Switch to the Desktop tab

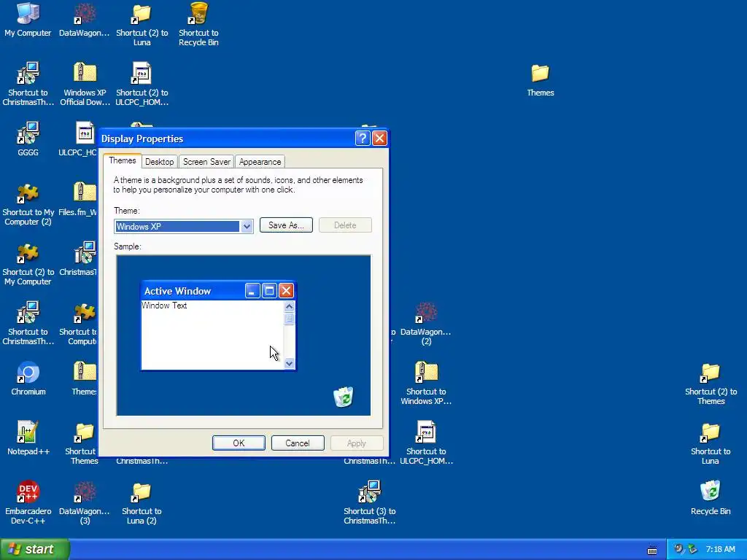(160, 162)
